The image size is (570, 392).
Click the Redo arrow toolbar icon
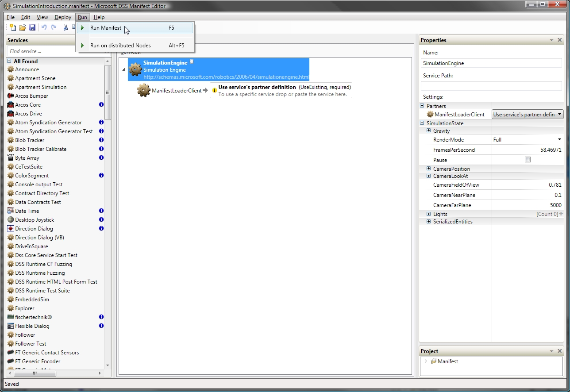point(54,27)
